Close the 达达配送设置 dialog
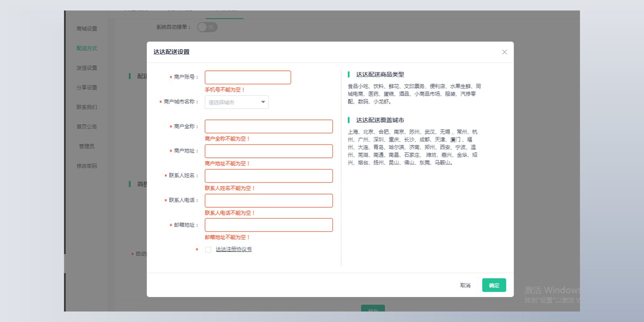Screen dimensions: 644x322 (504, 52)
